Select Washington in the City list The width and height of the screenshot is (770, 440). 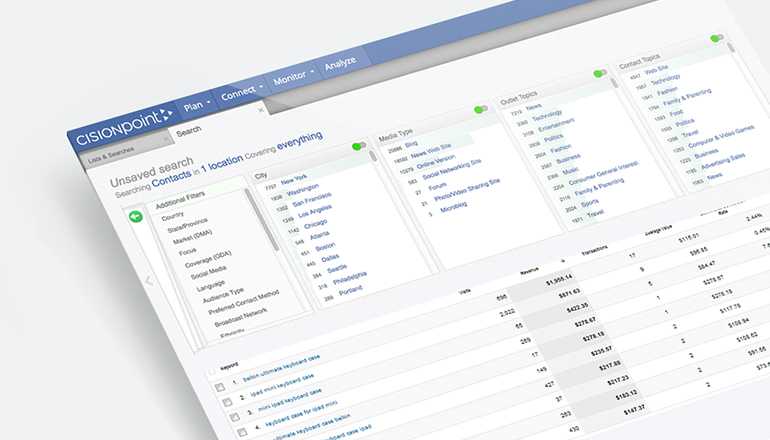coord(303,190)
